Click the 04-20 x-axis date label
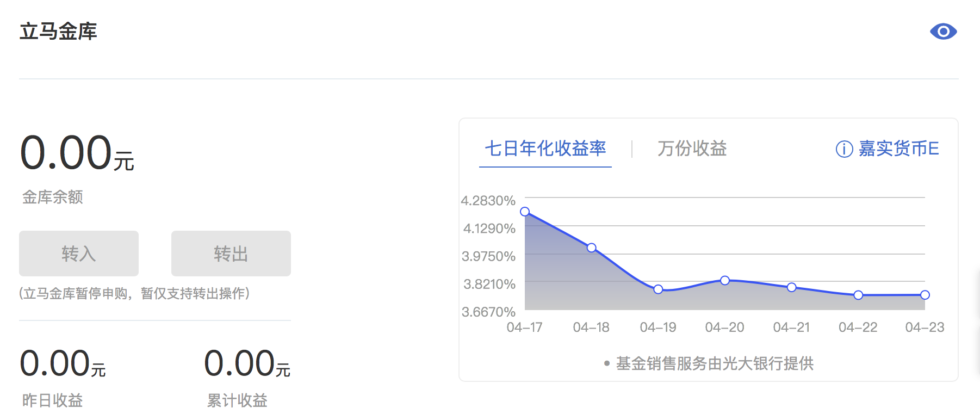This screenshot has width=980, height=420. 725,327
